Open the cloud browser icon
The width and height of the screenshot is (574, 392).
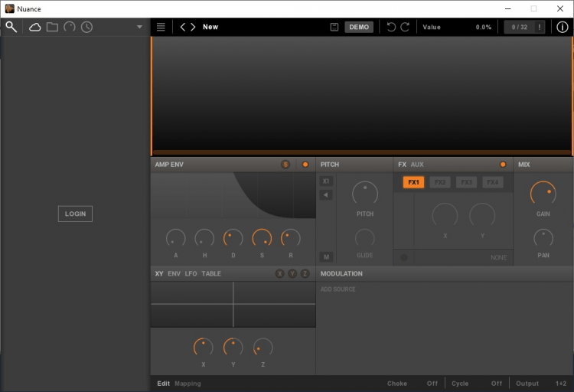[34, 27]
